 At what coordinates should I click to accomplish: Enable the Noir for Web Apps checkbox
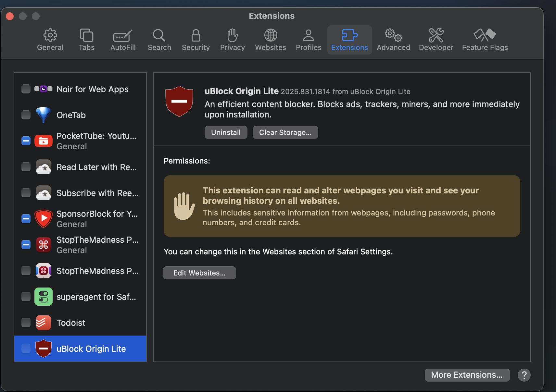click(x=26, y=89)
